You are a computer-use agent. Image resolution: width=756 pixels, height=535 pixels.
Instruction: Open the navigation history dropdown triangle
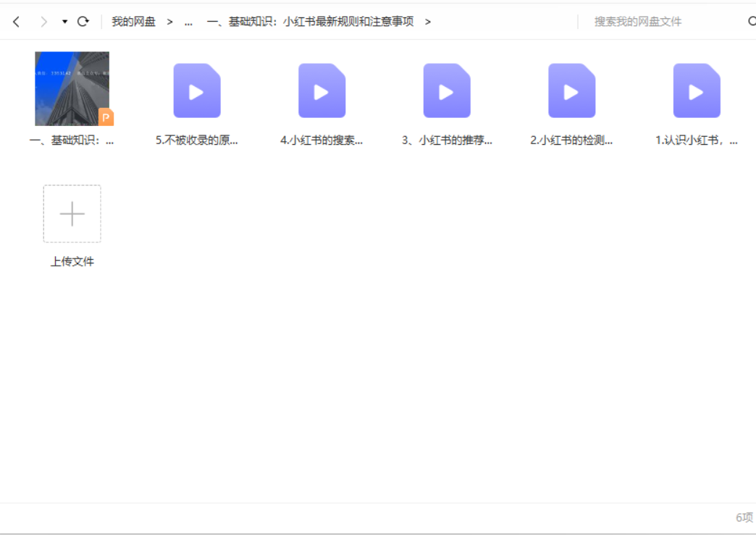coord(64,22)
